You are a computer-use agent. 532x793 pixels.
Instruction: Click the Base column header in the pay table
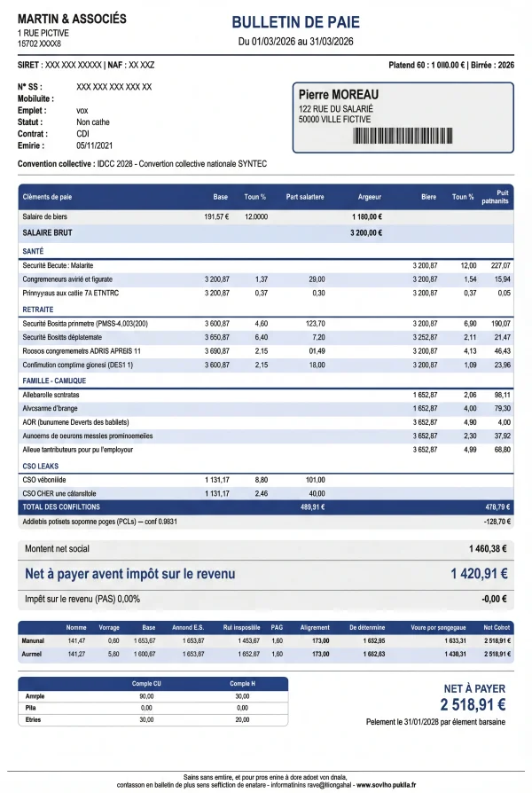[221, 197]
